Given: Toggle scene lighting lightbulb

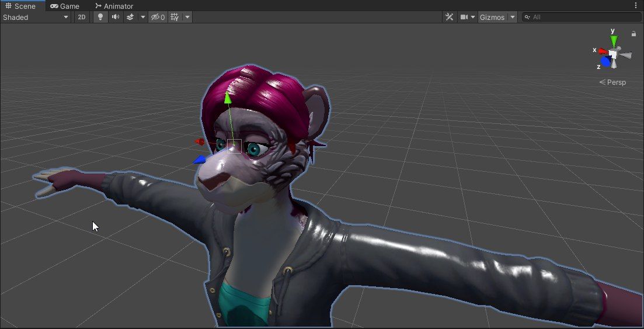Looking at the screenshot, I should (100, 18).
